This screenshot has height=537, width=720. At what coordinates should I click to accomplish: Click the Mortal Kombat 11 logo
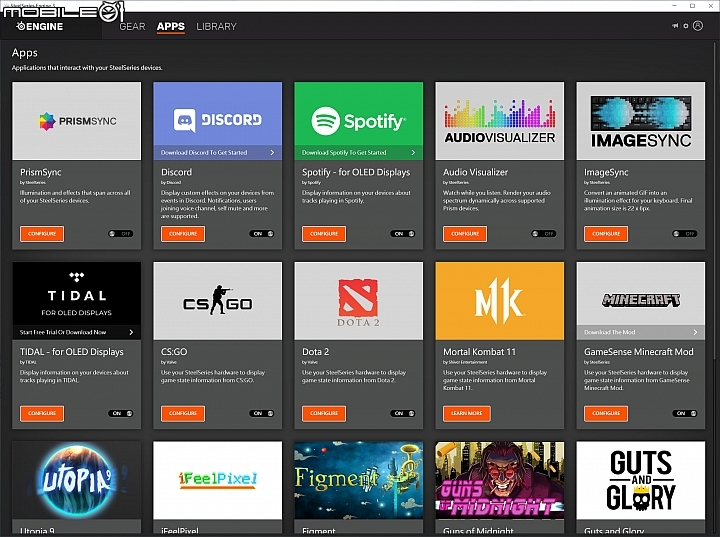point(500,300)
